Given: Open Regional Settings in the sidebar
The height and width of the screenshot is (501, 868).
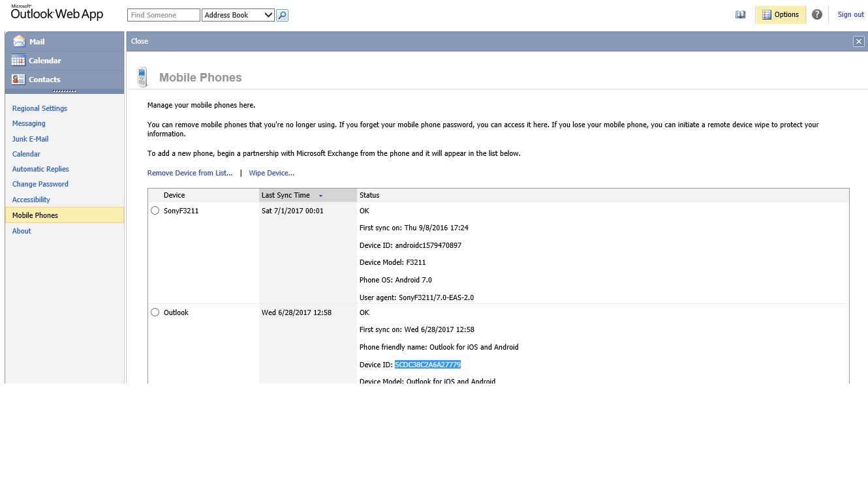Looking at the screenshot, I should click(40, 108).
